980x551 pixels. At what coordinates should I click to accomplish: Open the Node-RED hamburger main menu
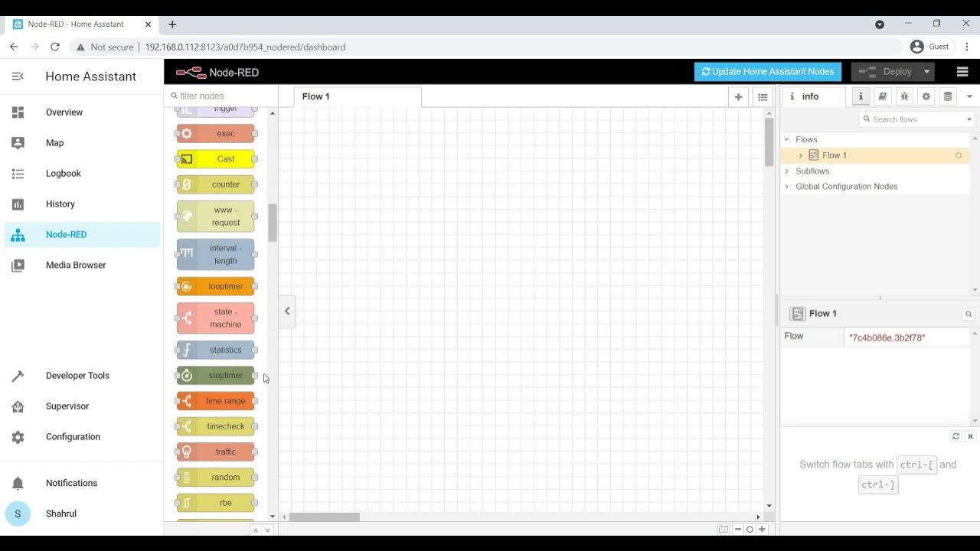click(x=962, y=72)
